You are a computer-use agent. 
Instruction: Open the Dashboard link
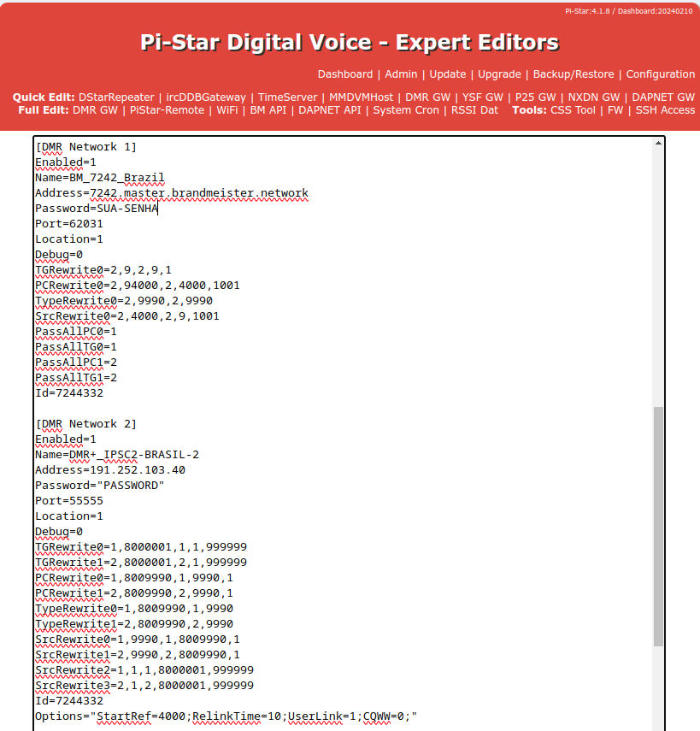click(345, 74)
